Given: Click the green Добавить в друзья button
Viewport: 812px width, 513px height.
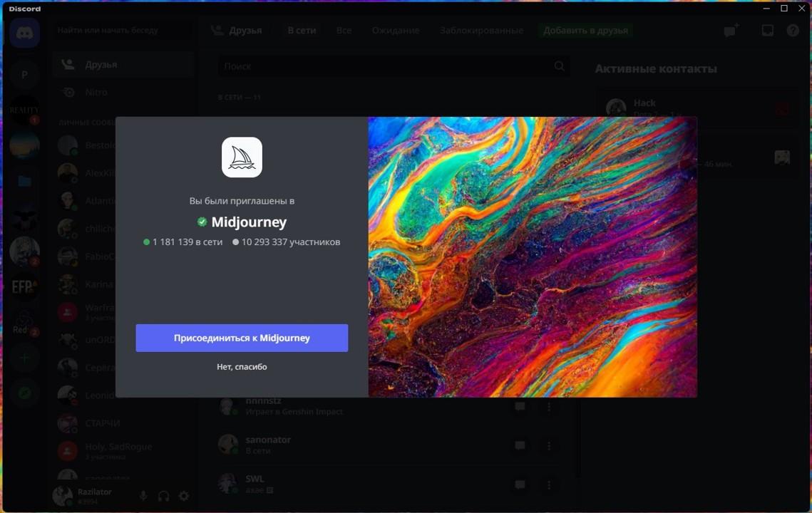Looking at the screenshot, I should click(586, 31).
